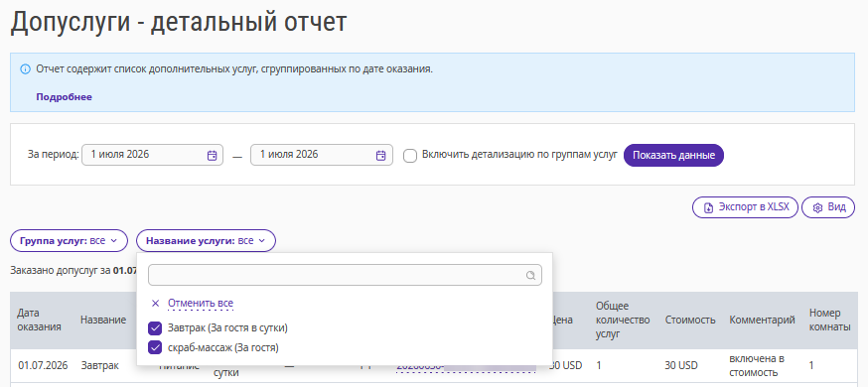Click the Показать данные button

(673, 156)
